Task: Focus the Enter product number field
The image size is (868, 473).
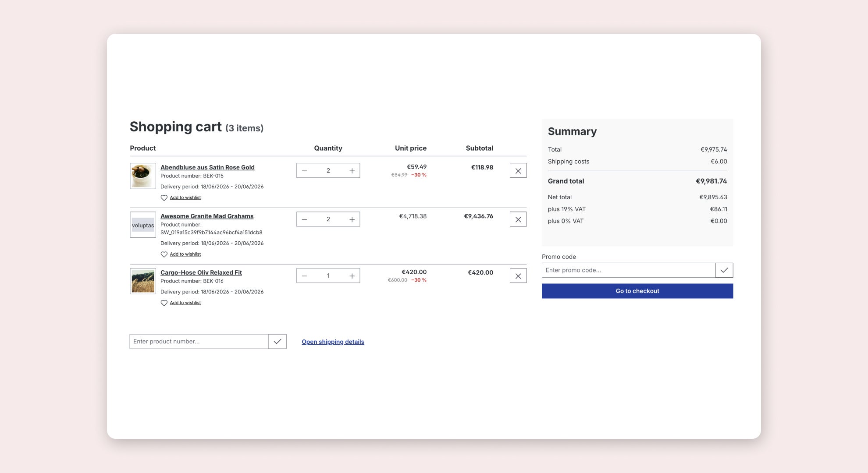Action: tap(199, 342)
